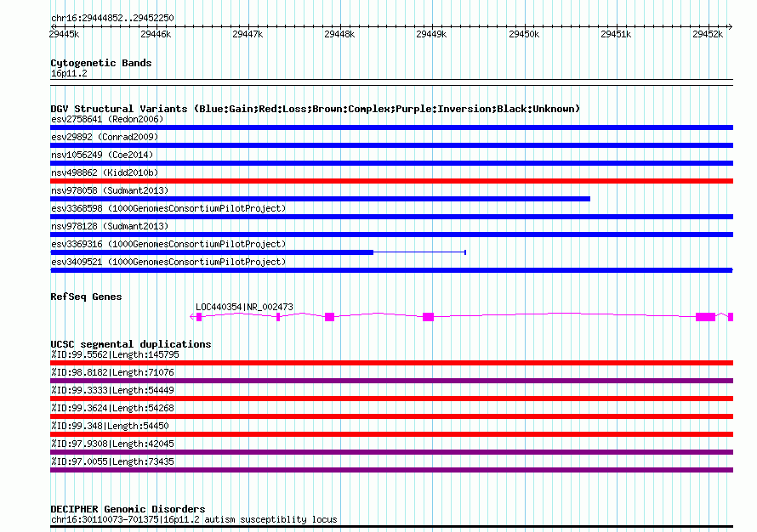Screen dimensions: 757x532
Task: Select the esv29892 (Conrad2009) label
Action: pyautogui.click(x=105, y=137)
